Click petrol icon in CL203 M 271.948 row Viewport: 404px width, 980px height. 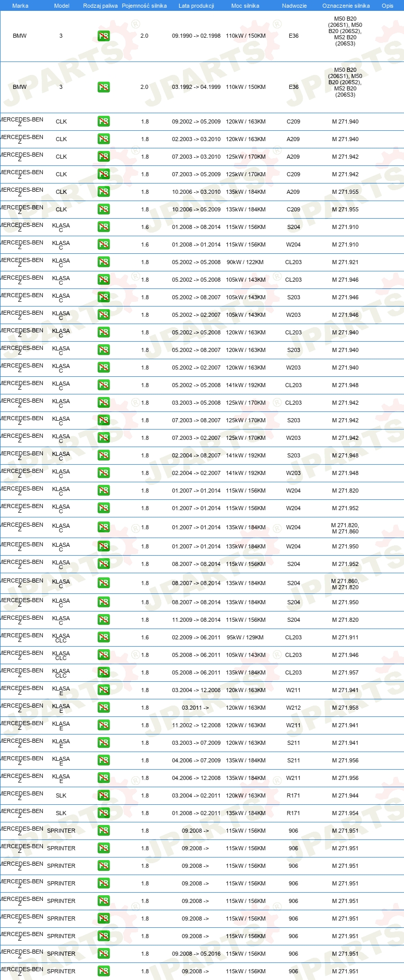[103, 385]
